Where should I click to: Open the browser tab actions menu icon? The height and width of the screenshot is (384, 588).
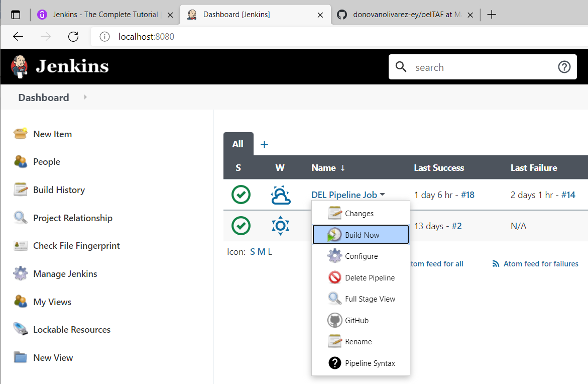16,15
